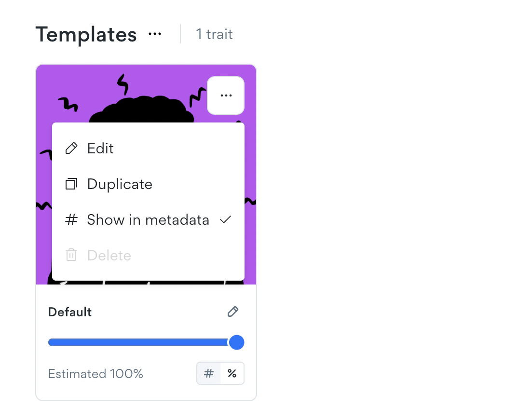Image resolution: width=532 pixels, height=420 pixels.
Task: Click the Default template name
Action: click(70, 312)
